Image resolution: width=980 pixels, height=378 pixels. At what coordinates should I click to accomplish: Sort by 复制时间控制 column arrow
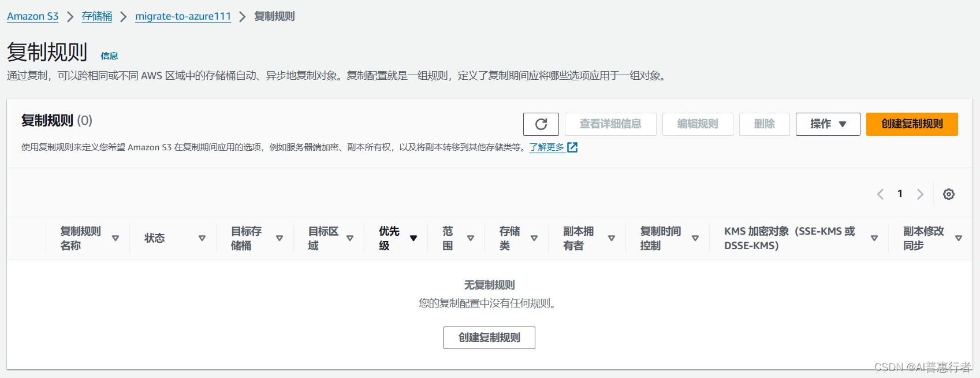point(695,238)
